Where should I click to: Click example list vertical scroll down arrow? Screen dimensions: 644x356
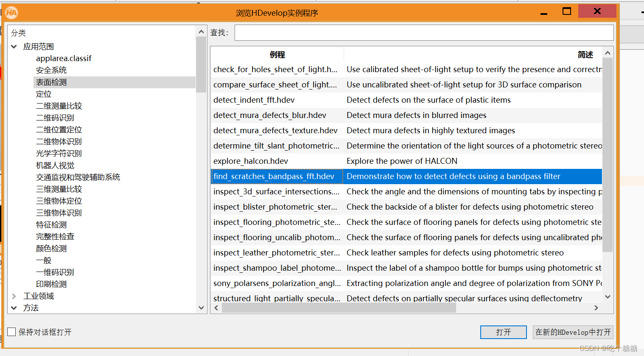tap(608, 297)
